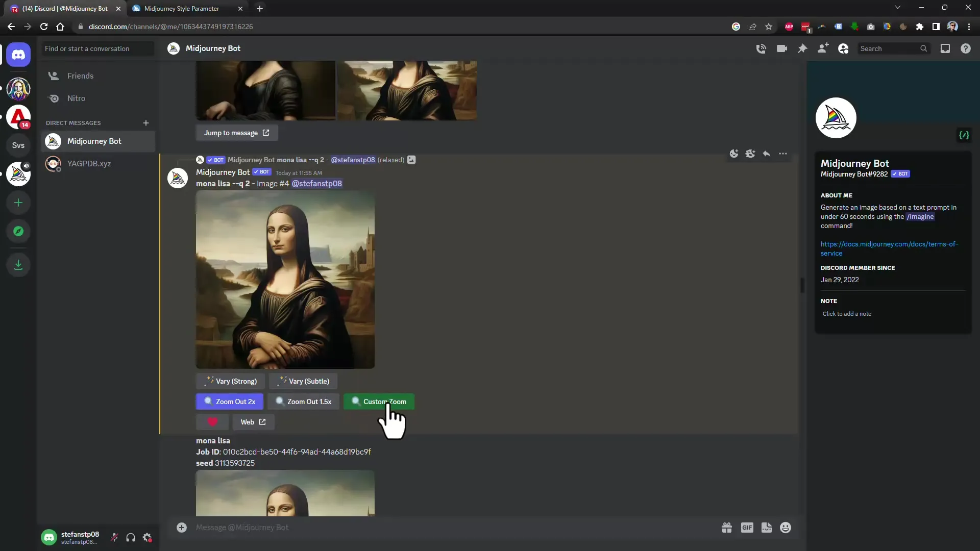Click Add a Server plus icon
This screenshot has width=980, height=551.
tap(18, 203)
